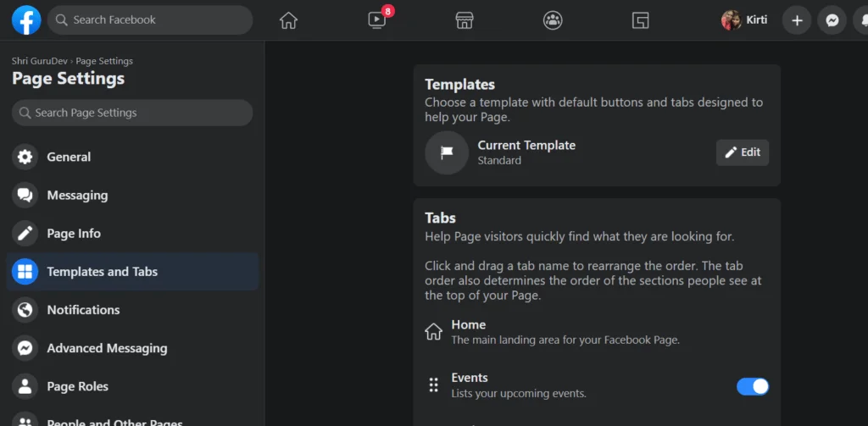
Task: Go to the Home feed icon
Action: point(288,20)
